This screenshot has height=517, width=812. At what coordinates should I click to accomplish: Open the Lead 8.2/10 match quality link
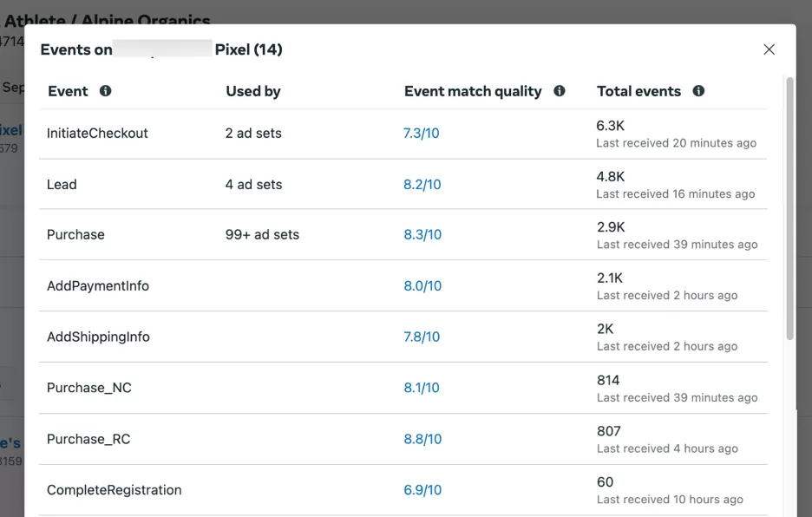coord(422,185)
